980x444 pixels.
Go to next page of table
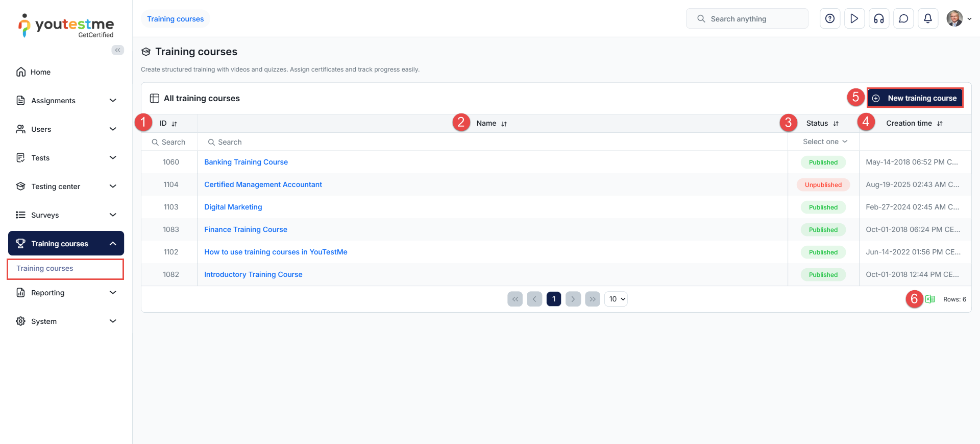click(573, 299)
